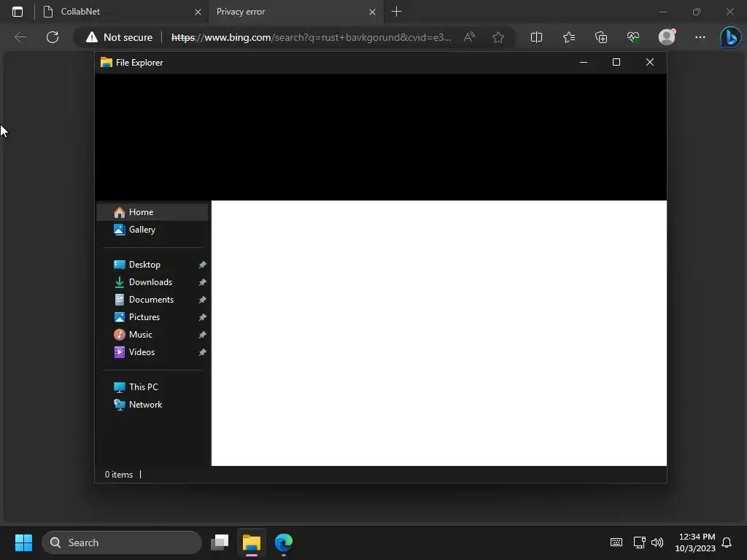Open Documents folder in navigation pane
Image resolution: width=747 pixels, height=560 pixels.
[x=152, y=300]
